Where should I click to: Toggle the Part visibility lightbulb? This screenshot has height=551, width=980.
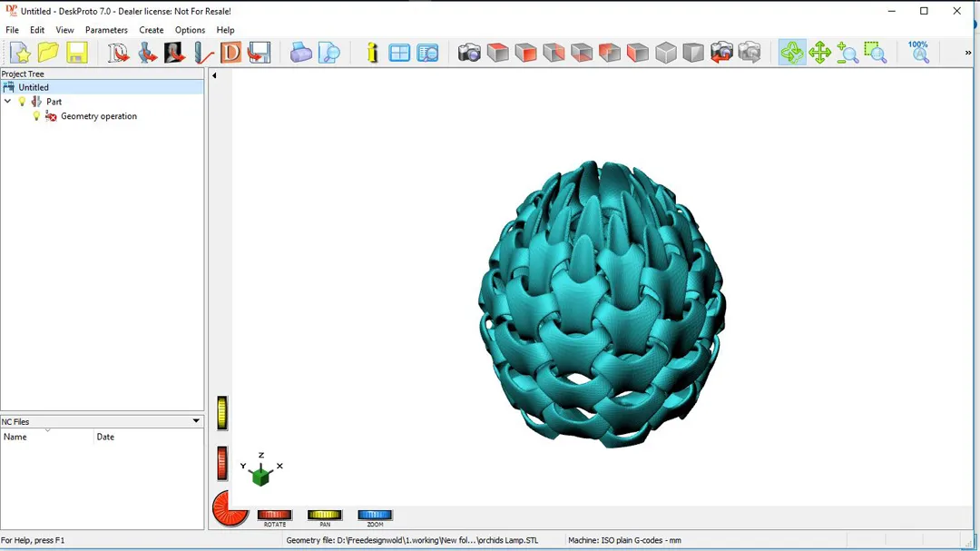point(23,102)
